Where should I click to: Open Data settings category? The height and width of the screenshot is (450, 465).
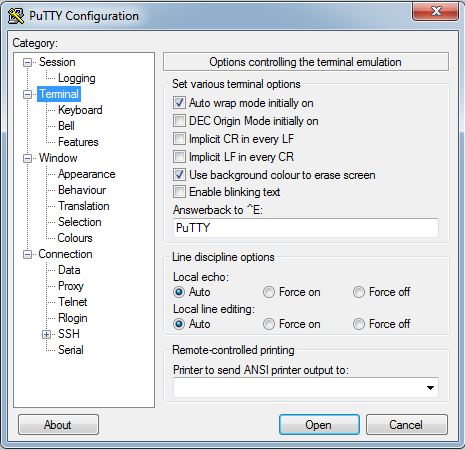click(x=69, y=270)
